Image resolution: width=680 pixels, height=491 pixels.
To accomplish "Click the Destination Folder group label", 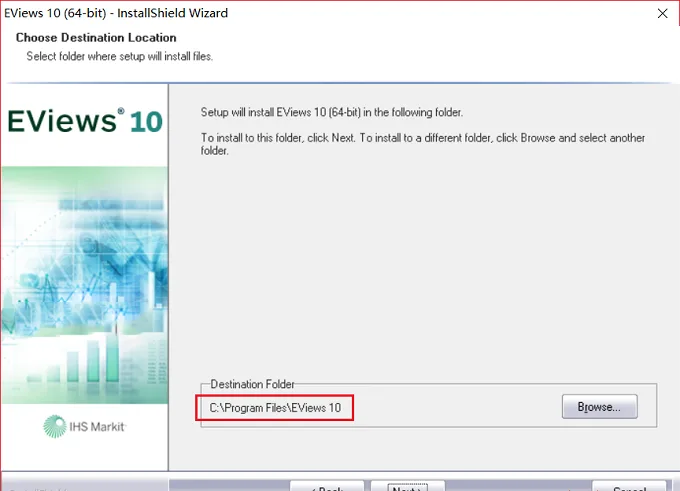I will click(252, 384).
